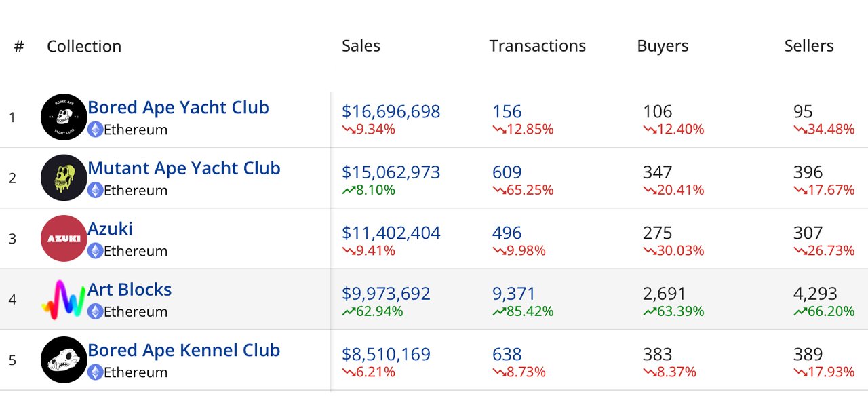Click the $16,696,698 sales figure
Viewport: 868px width, 407px height.
pyautogui.click(x=391, y=111)
